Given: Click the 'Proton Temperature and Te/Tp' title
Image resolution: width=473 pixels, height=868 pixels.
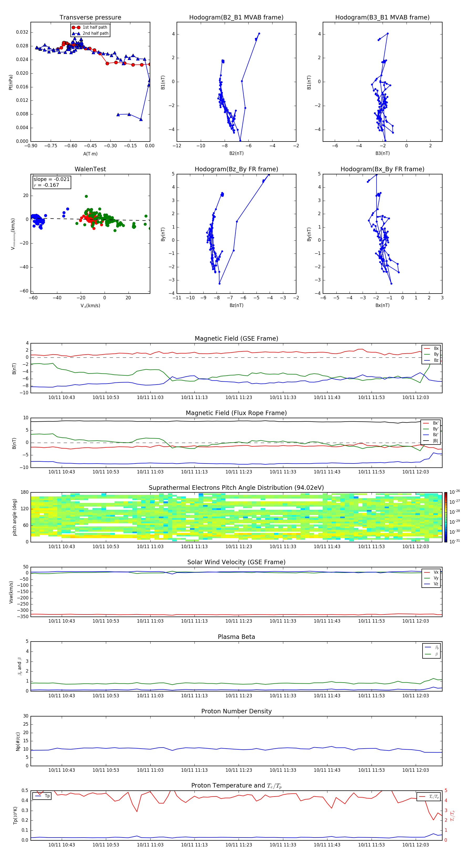Looking at the screenshot, I should (236, 786).
